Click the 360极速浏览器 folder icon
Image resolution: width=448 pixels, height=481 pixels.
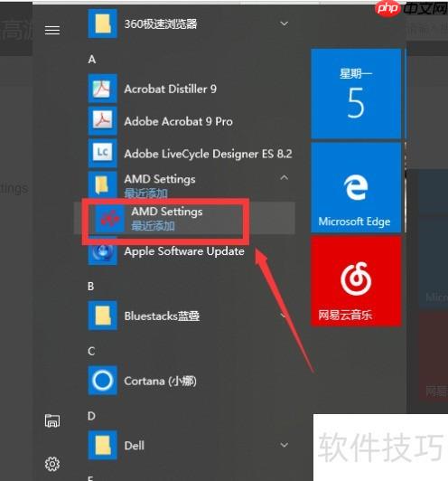tap(102, 24)
